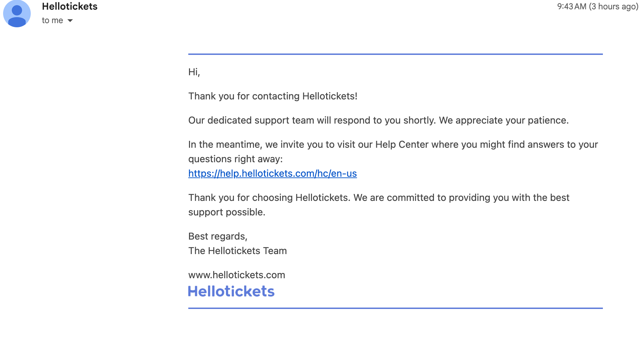
Task: Click www.hellotickets.com in the signature
Action: tap(237, 275)
